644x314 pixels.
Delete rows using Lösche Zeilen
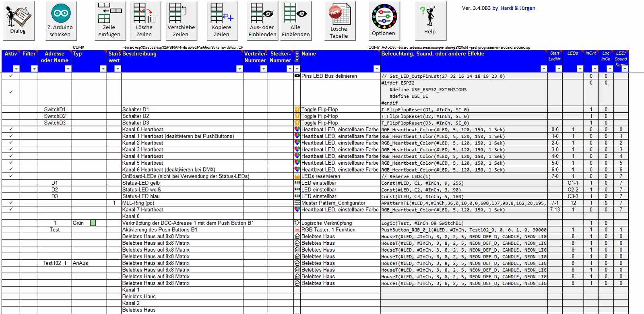(x=144, y=21)
